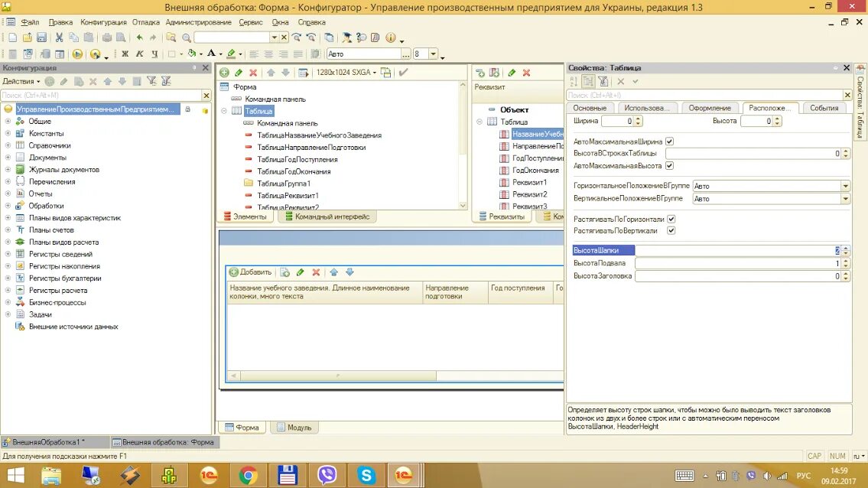Click the move up arrow above form elements tree

point(271,73)
